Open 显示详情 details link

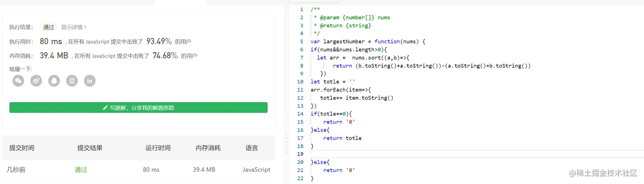[x=74, y=27]
